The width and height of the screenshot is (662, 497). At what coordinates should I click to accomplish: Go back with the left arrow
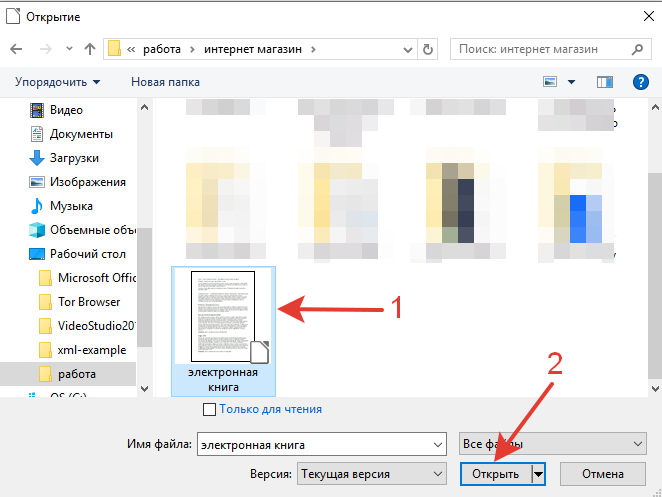tap(16, 49)
